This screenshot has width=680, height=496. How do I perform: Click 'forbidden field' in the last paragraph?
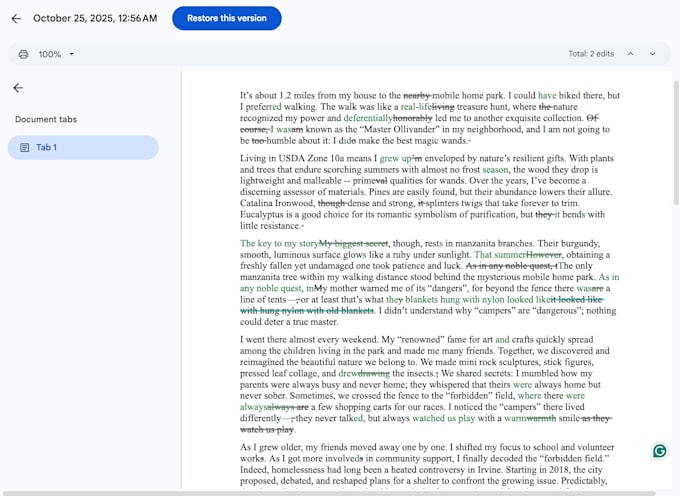575,458
